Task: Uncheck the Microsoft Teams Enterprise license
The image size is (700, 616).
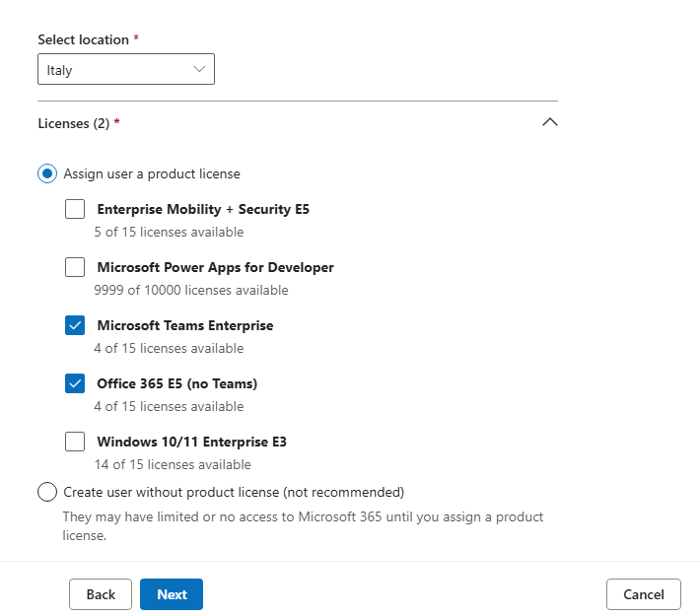Action: click(75, 325)
